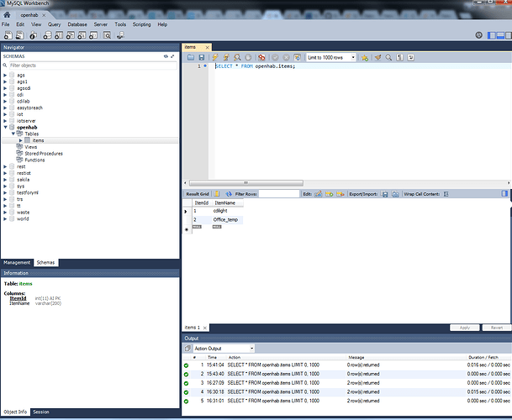
Task: Open the Limit to 1000 rows dropdown
Action: click(x=331, y=58)
